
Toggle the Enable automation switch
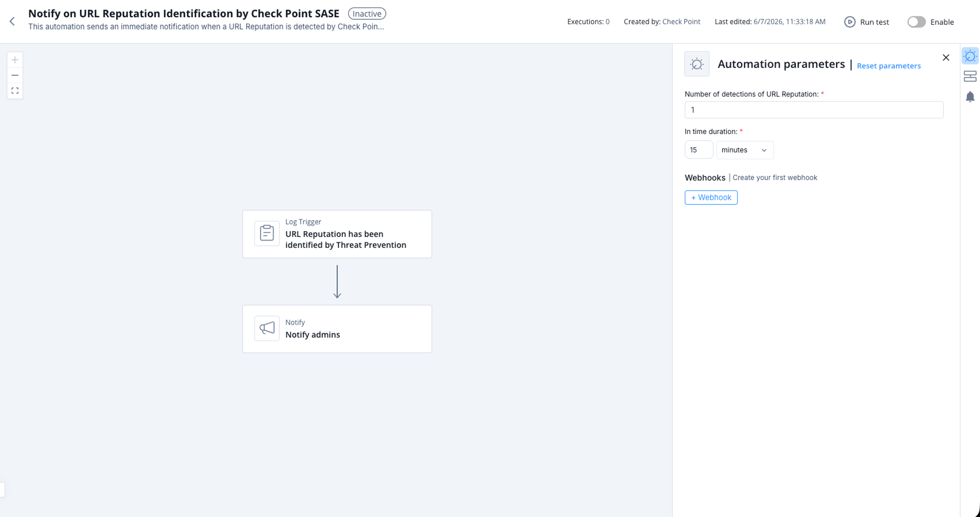(x=916, y=22)
